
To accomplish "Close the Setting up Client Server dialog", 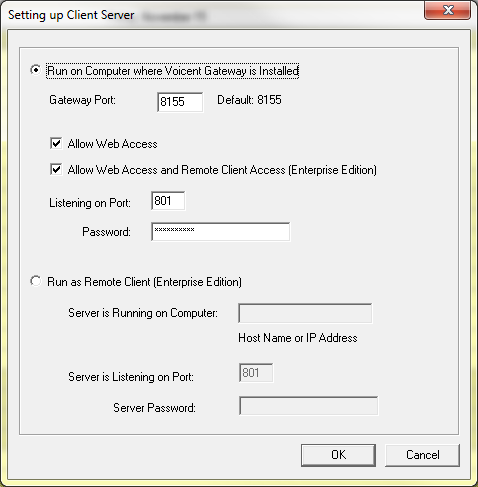I will (x=448, y=10).
